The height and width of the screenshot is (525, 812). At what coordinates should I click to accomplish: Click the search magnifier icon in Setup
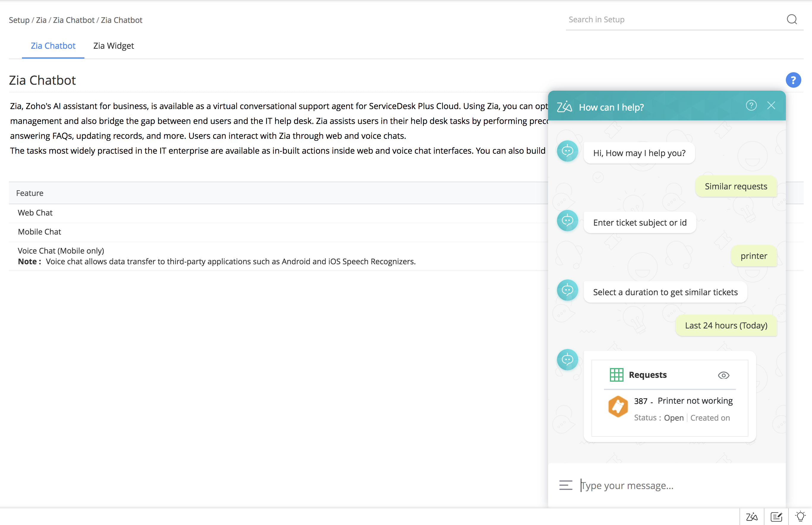[x=791, y=19]
